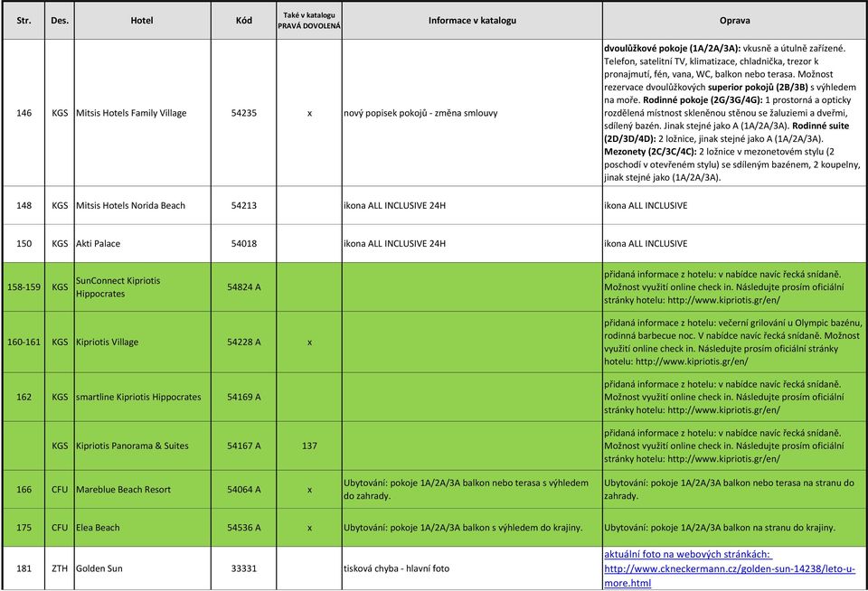Select the 'x' mark in Family Village row

click(309, 113)
